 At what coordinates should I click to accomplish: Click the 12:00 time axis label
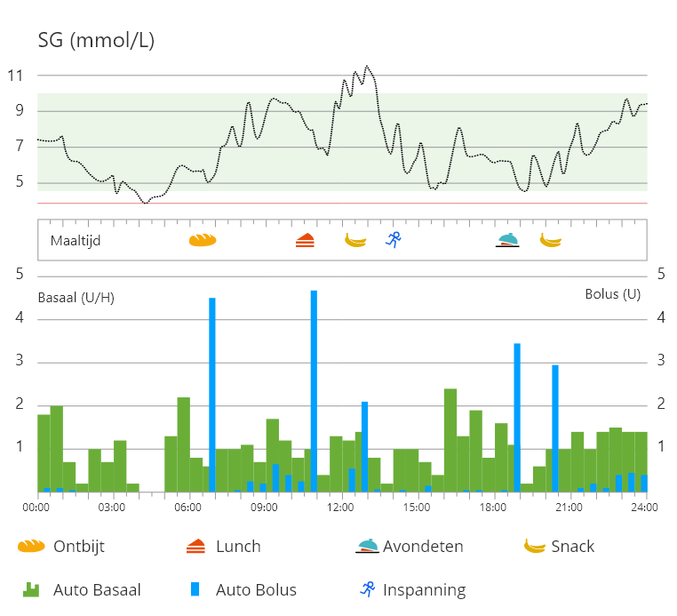(341, 508)
